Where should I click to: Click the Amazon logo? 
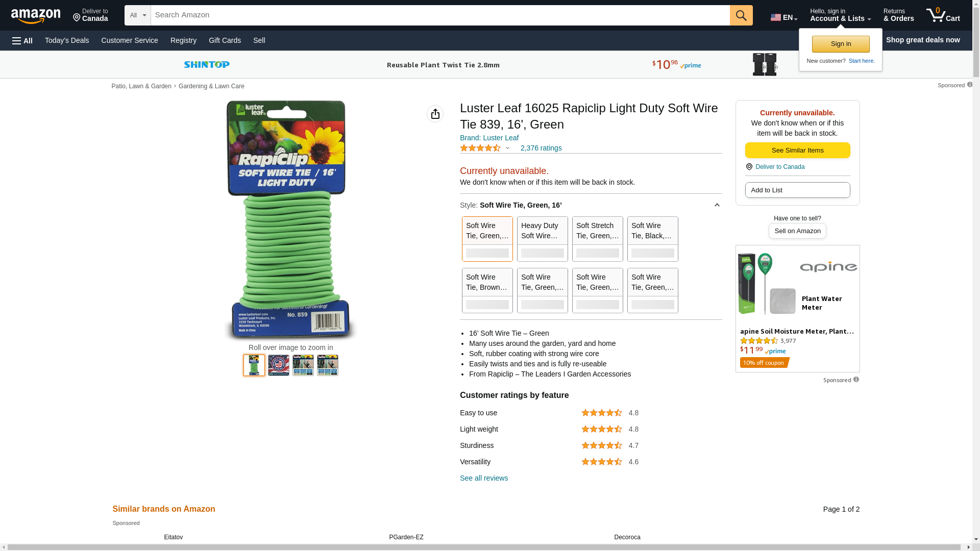pos(36,16)
